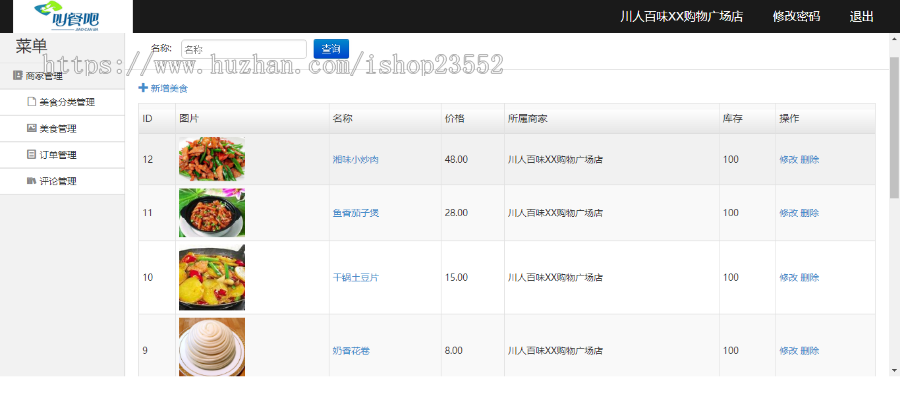
Task: Click 修改 for 奶香花卷 row
Action: (x=788, y=350)
